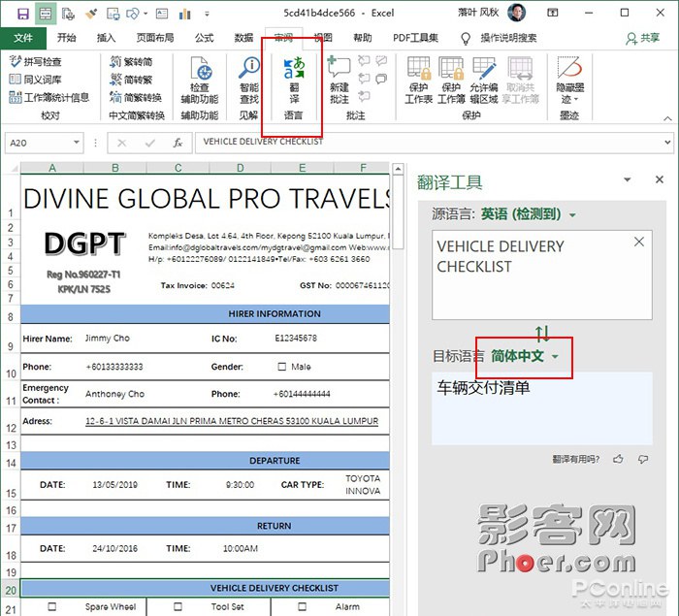Run spelling check 拼写检查
The image size is (679, 616).
[x=36, y=61]
